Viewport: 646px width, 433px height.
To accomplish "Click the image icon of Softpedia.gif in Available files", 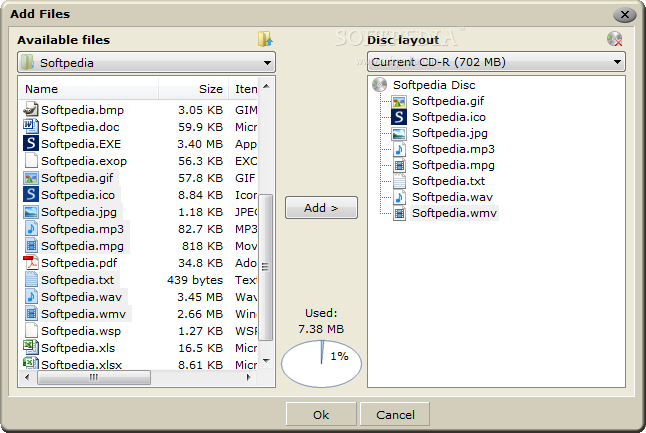I will [x=31, y=178].
